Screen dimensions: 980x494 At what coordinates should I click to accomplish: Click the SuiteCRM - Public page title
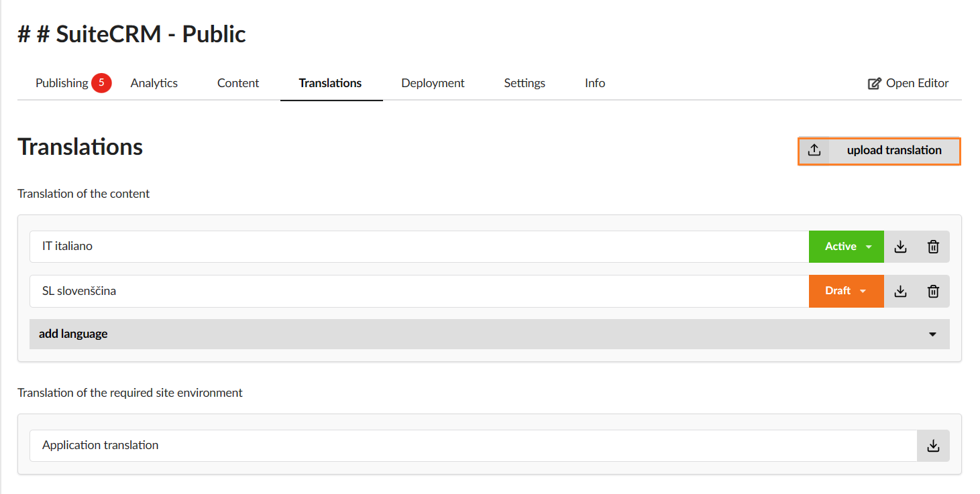tap(131, 34)
